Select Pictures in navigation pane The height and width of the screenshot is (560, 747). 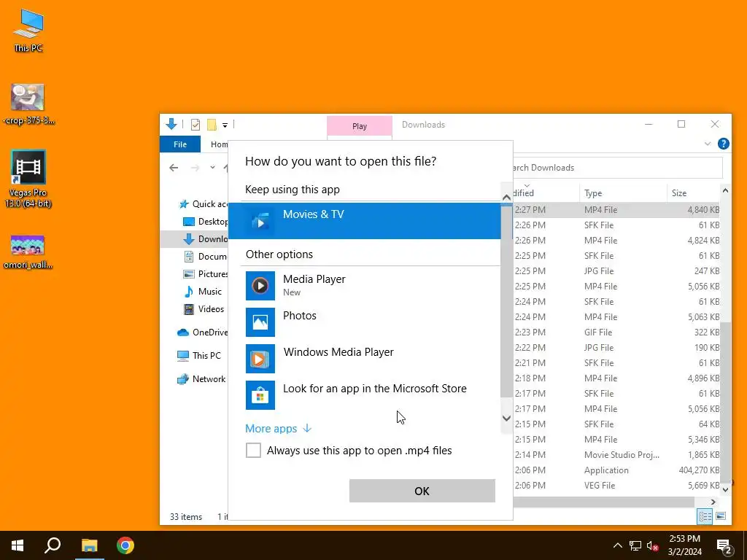click(x=206, y=274)
